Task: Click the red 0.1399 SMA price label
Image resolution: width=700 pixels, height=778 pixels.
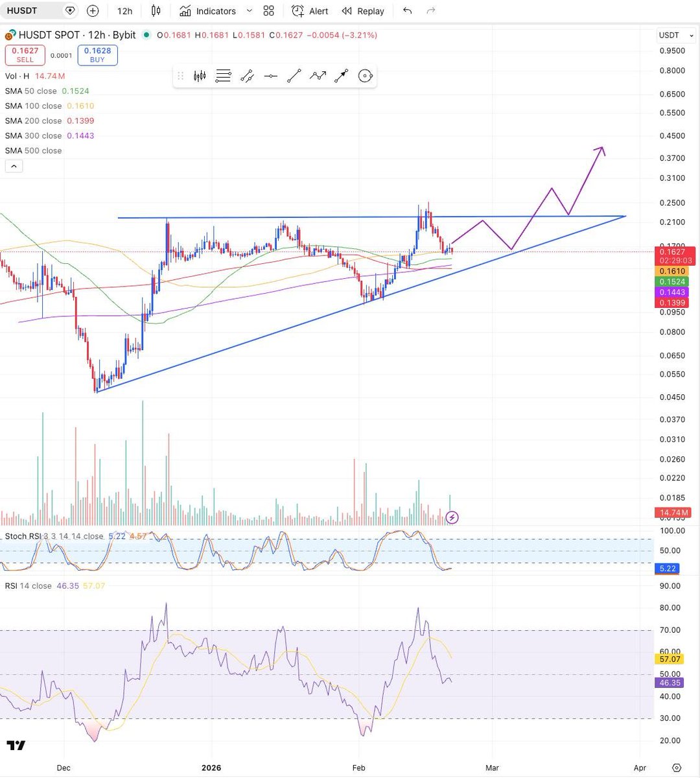Action: coord(673,303)
